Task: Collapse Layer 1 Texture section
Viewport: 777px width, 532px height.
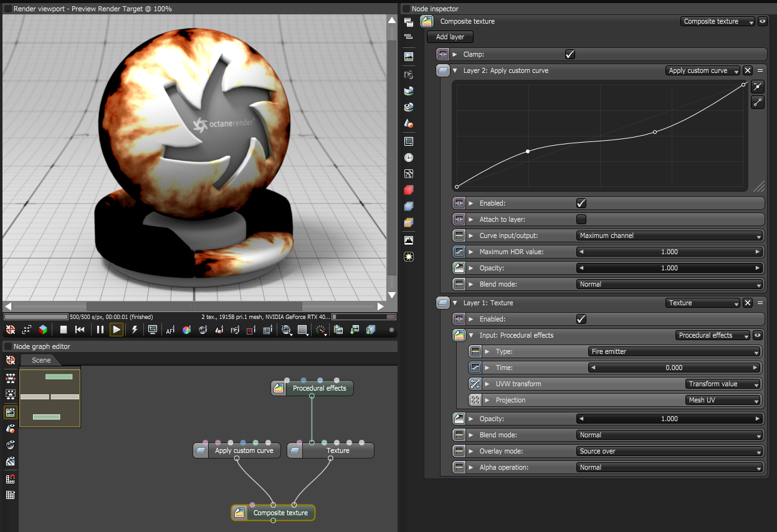Action: pyautogui.click(x=455, y=303)
